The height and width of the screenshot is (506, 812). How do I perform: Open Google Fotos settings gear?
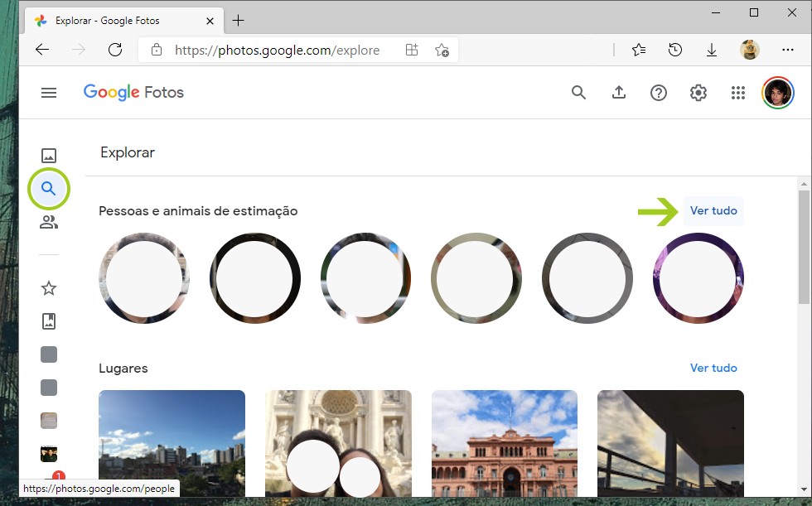(x=698, y=93)
